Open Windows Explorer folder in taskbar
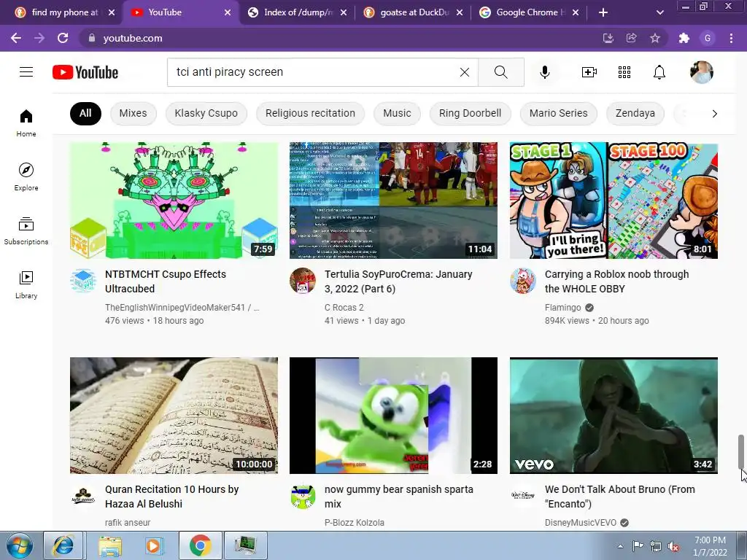The width and height of the screenshot is (747, 560). point(110,545)
